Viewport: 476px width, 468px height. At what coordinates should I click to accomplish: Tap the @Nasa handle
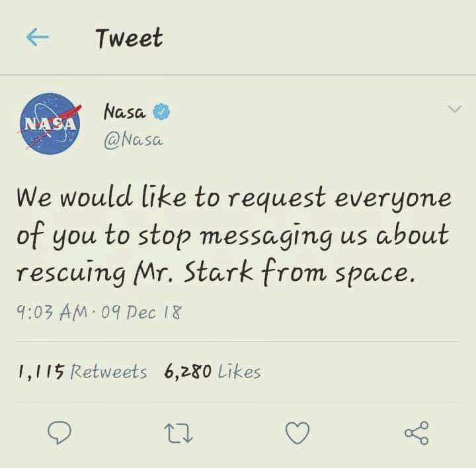coord(133,139)
